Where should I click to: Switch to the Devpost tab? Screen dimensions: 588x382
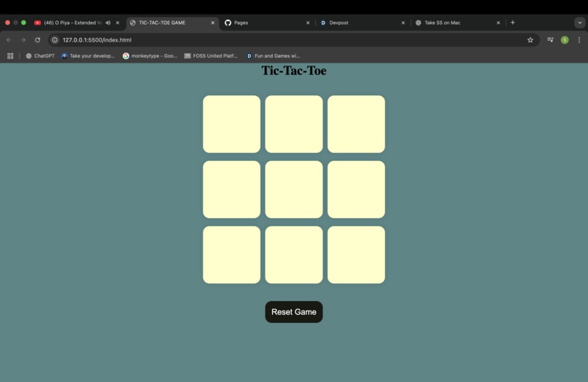click(362, 23)
